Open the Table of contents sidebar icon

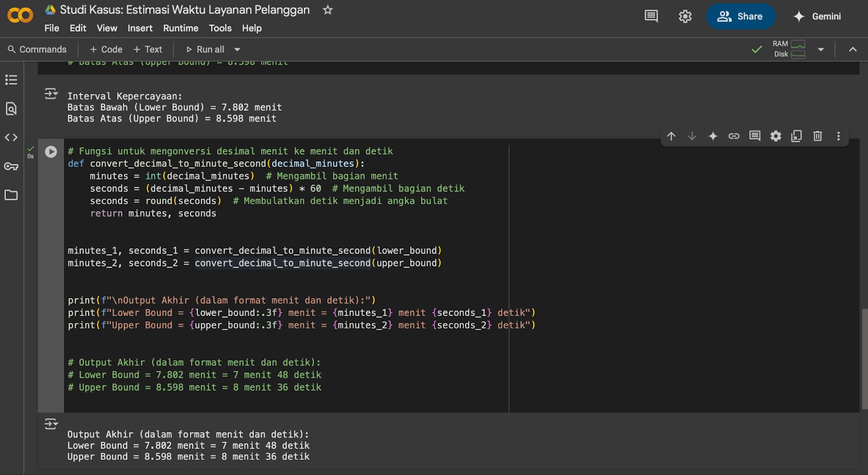coord(11,80)
